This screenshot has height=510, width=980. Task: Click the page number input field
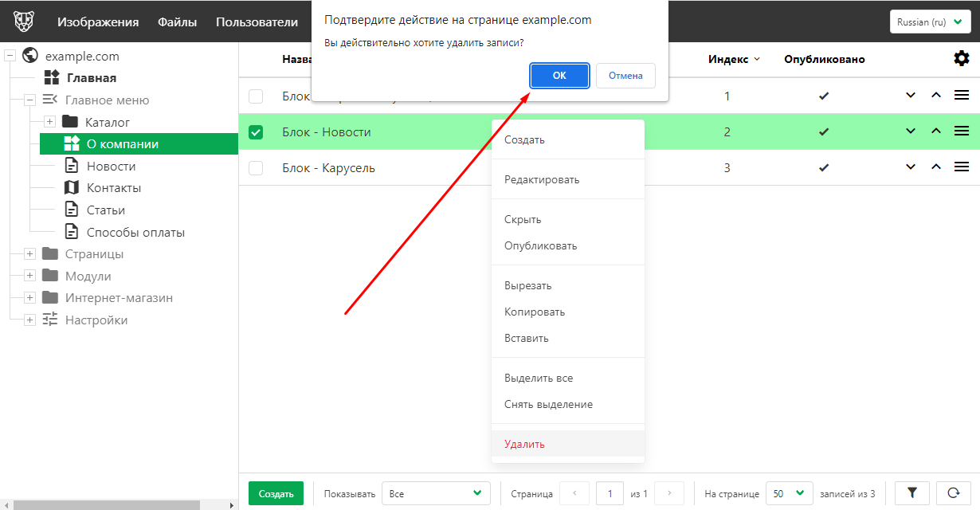(610, 493)
